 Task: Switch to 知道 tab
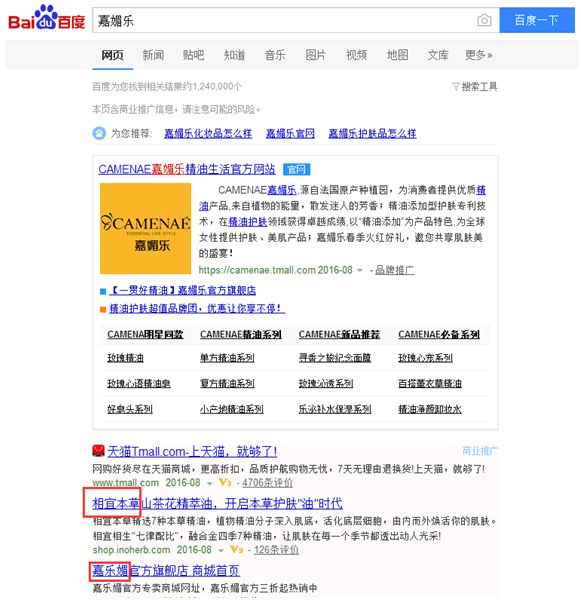coord(234,55)
